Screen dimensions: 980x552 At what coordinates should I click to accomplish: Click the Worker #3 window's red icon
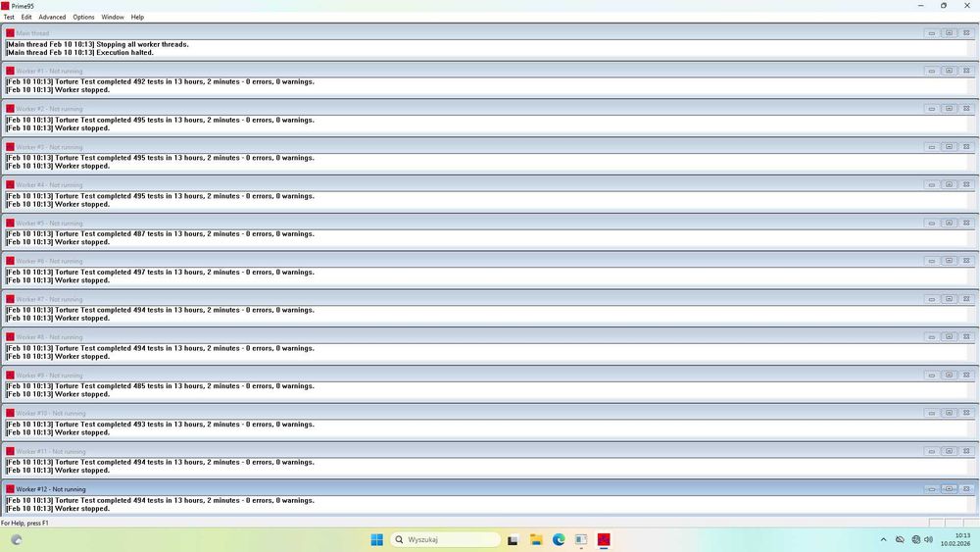pos(10,147)
